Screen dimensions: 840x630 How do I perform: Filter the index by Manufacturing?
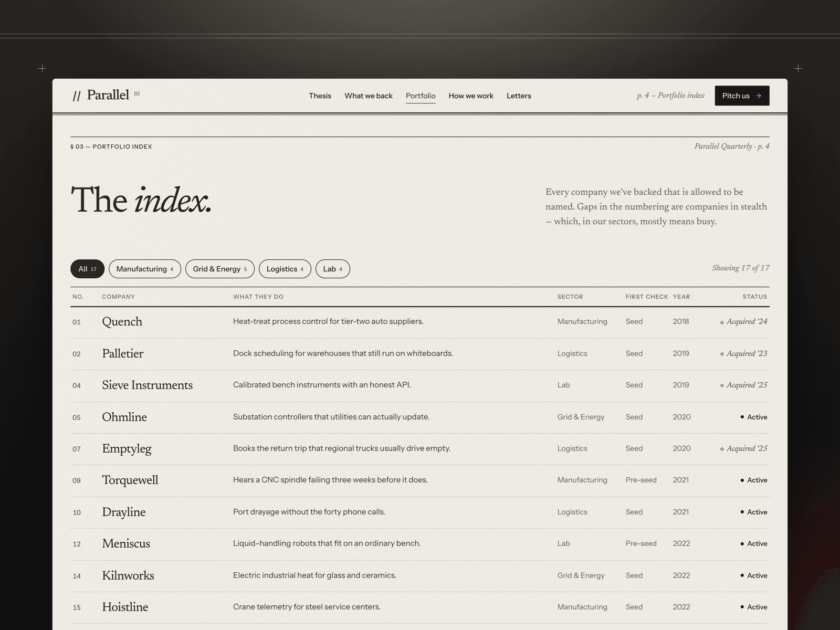point(144,269)
